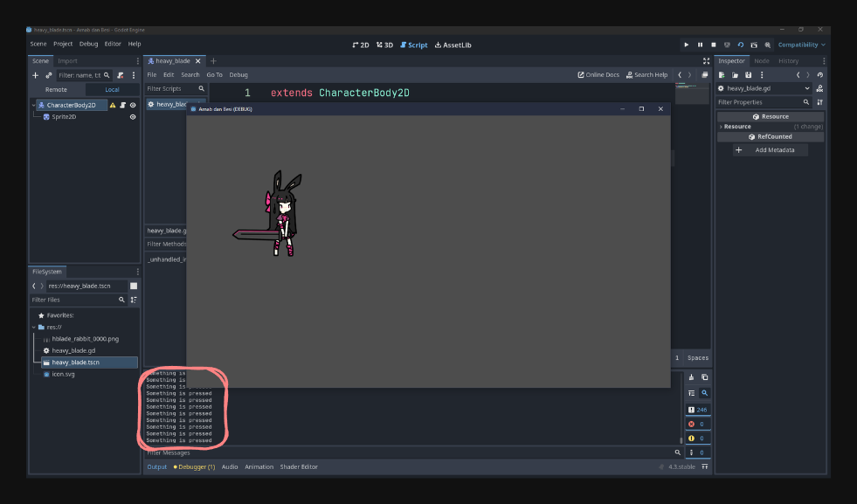The width and height of the screenshot is (857, 504).
Task: Click the FileSystem sort files icon
Action: (x=134, y=300)
